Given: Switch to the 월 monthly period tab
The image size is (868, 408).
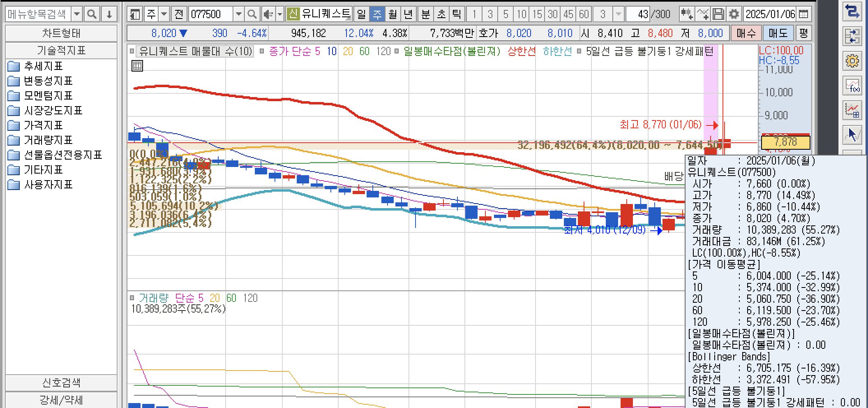Looking at the screenshot, I should coord(392,14).
